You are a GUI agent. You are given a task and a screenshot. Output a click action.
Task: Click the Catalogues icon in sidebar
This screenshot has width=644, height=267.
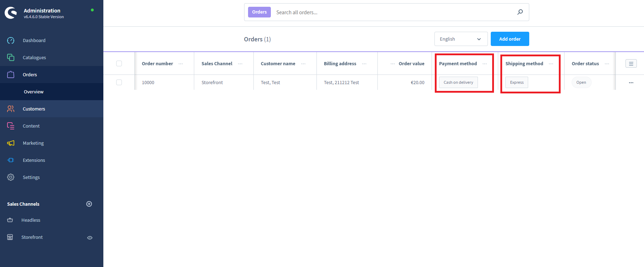(x=11, y=57)
